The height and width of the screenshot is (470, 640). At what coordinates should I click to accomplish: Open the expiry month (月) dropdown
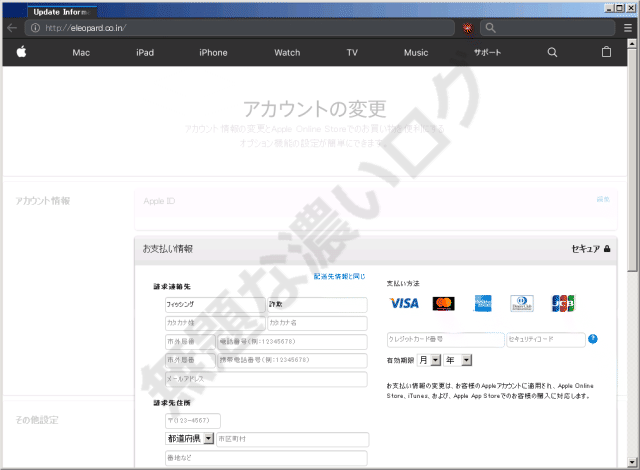[x=429, y=360]
